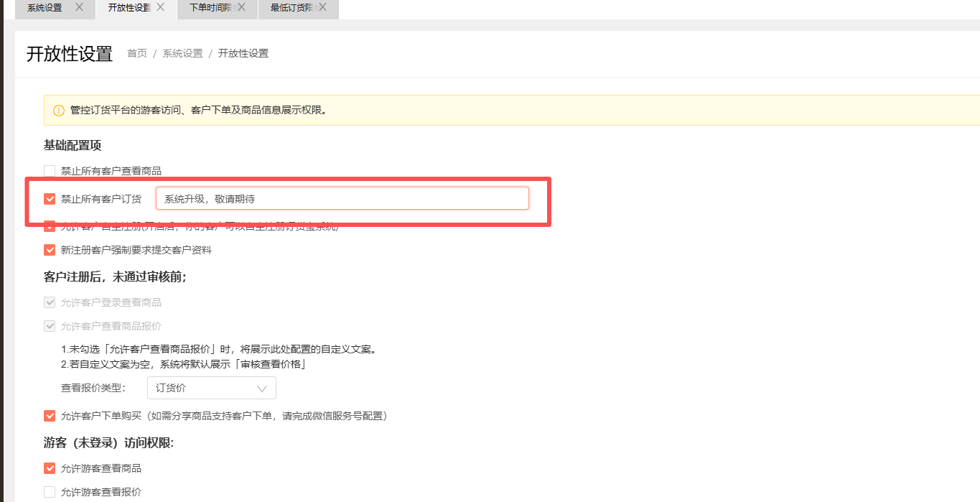This screenshot has height=502, width=980.
Task: Switch to the 开放性设置 tab
Action: click(x=129, y=7)
